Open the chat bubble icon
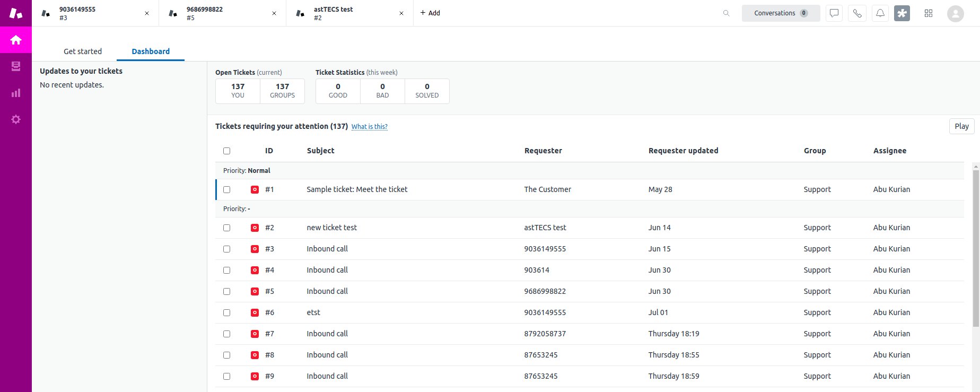 pyautogui.click(x=834, y=13)
